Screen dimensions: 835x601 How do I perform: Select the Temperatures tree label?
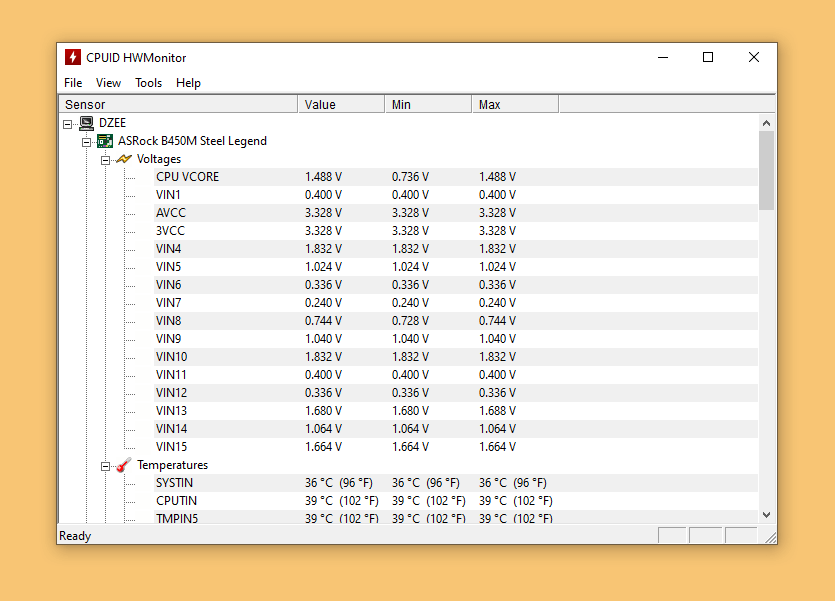(173, 465)
